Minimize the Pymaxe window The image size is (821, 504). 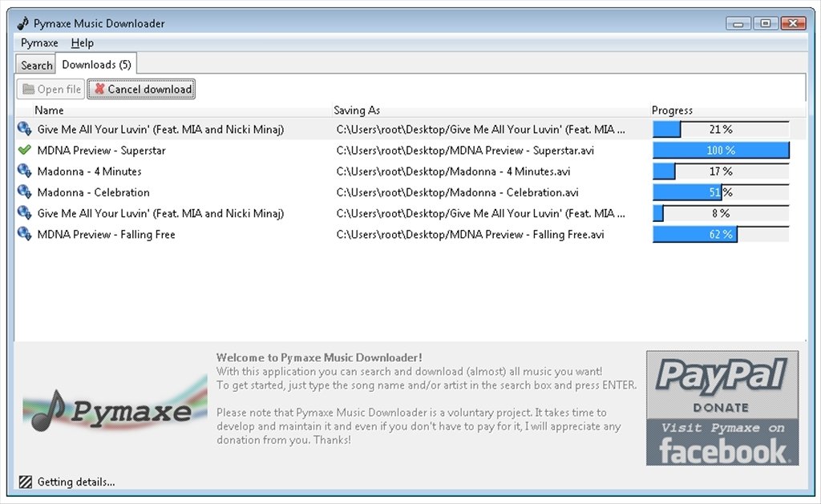click(738, 23)
